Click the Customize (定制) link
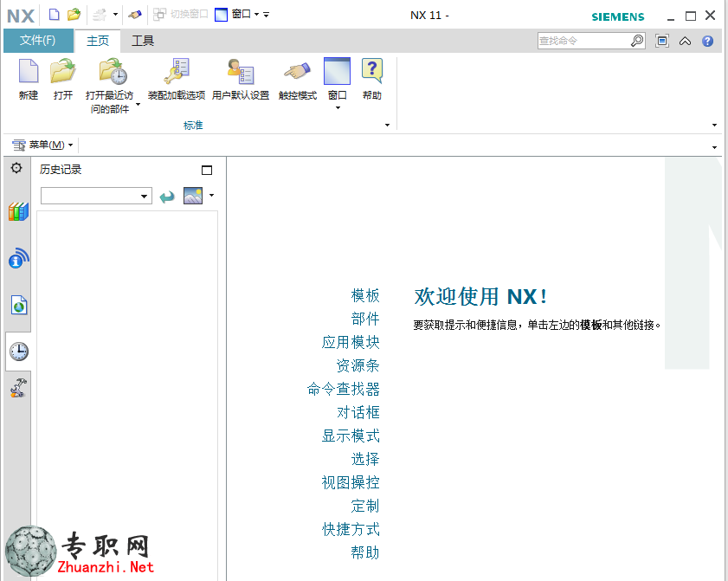Viewport: 728px width, 581px height. tap(365, 506)
